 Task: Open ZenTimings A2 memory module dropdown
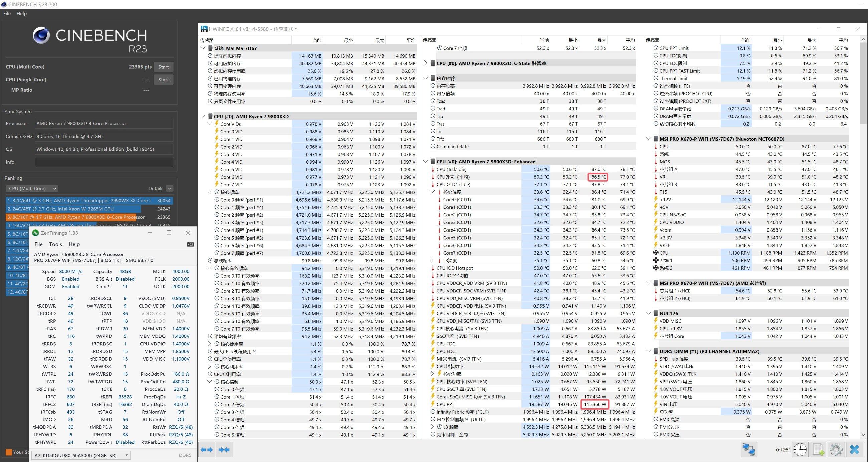pos(81,455)
